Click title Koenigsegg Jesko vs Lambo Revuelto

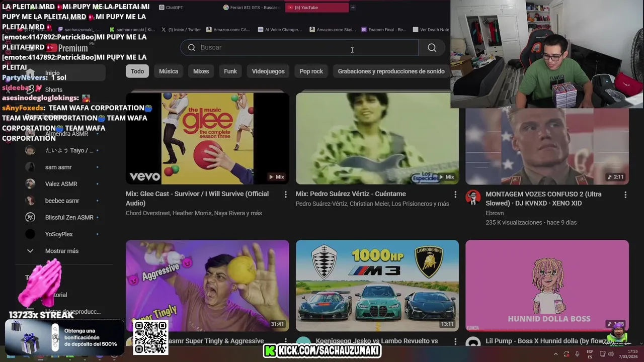tap(377, 341)
